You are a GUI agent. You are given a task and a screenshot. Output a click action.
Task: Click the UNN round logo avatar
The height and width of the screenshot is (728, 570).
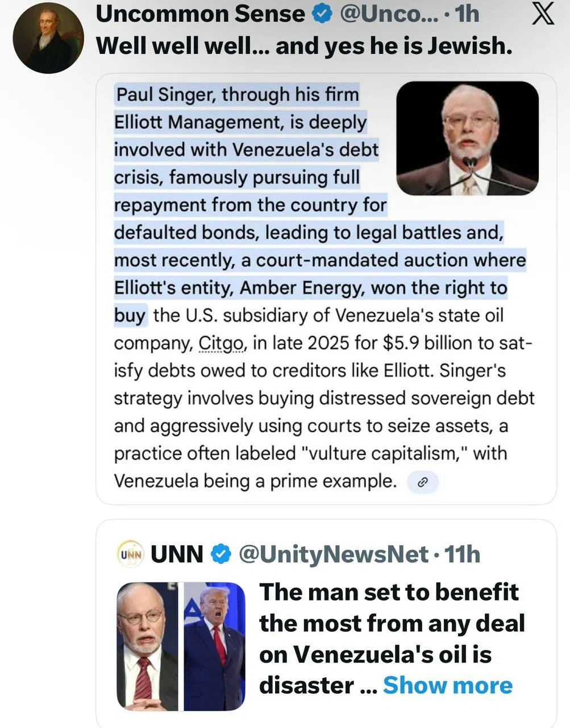click(130, 554)
